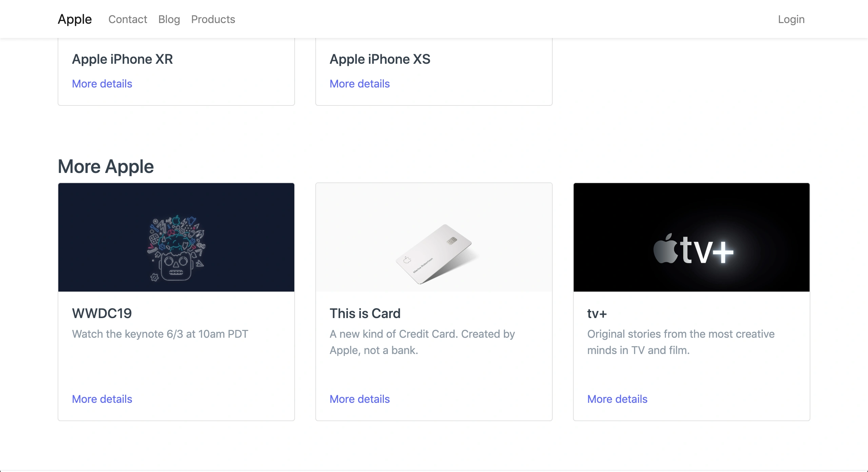This screenshot has width=868, height=472.
Task: View more details for Apple iPhone XS
Action: [359, 83]
